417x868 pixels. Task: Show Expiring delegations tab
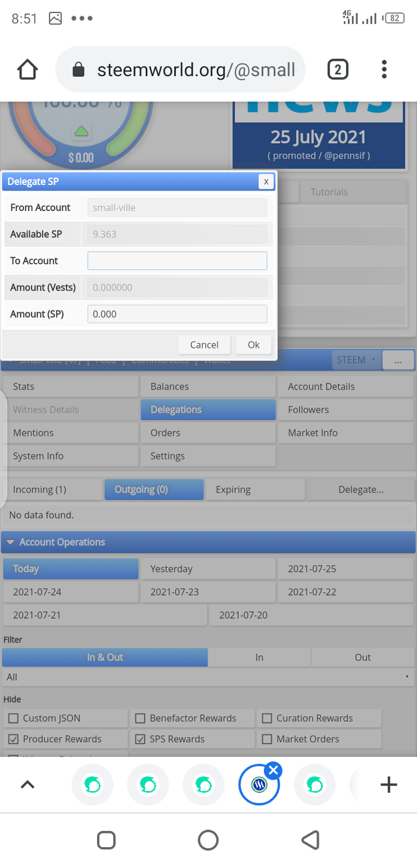pyautogui.click(x=255, y=490)
